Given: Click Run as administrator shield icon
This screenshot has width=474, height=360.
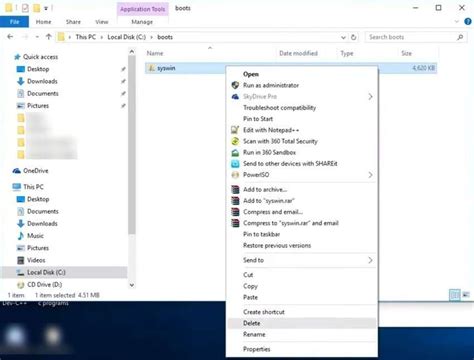Looking at the screenshot, I should tap(235, 85).
